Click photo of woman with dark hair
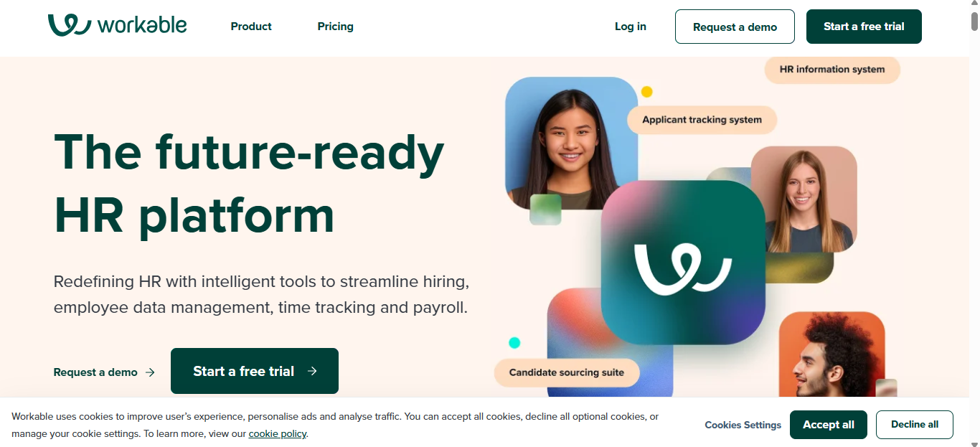 [571, 143]
